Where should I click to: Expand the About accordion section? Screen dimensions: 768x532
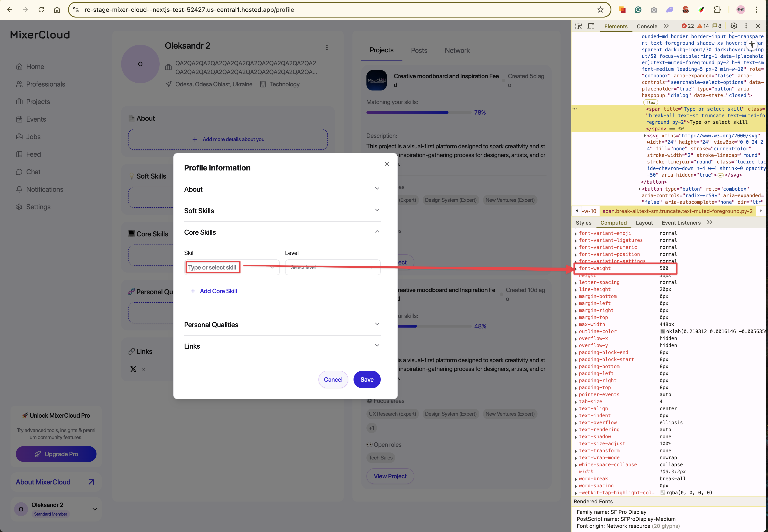282,189
